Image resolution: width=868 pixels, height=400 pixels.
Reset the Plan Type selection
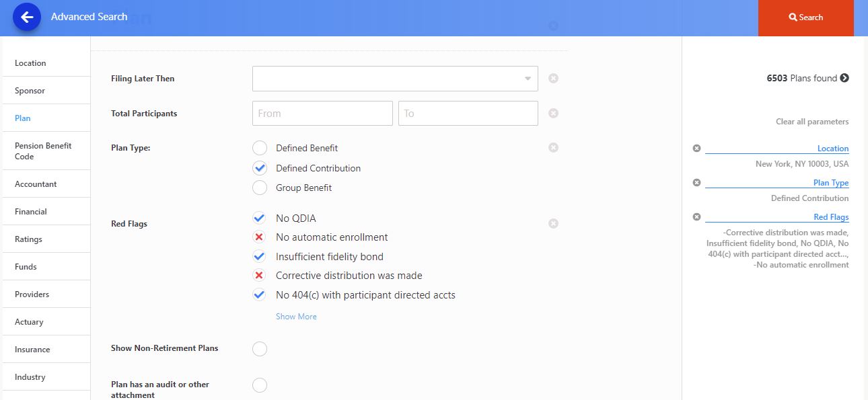(x=553, y=148)
